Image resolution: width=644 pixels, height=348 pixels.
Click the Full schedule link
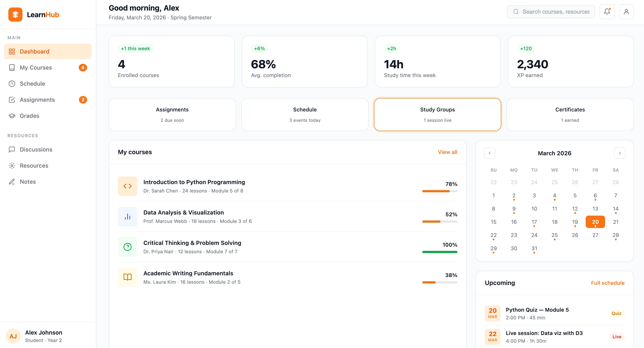(608, 283)
